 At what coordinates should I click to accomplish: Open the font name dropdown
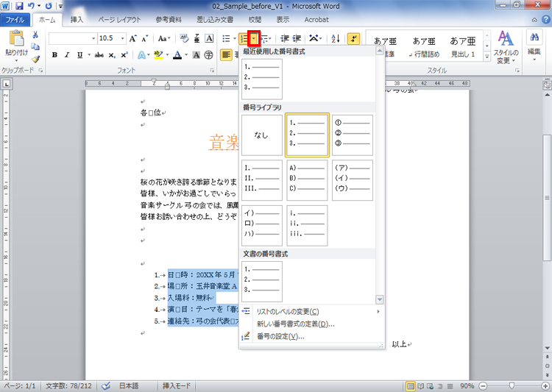point(93,38)
